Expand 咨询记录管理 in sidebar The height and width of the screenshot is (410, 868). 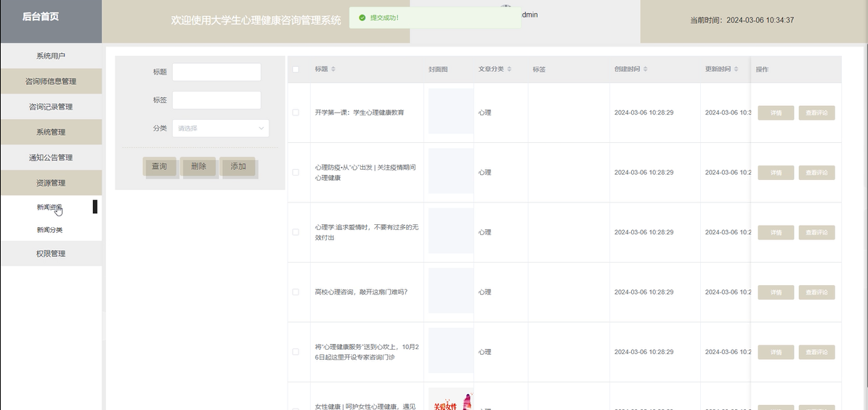click(51, 107)
